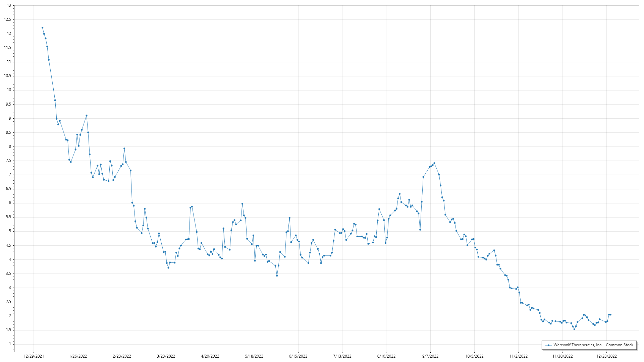Click the Werewolf Therapeutics legend label
Viewport: 644px width, 362px height.
click(x=593, y=345)
